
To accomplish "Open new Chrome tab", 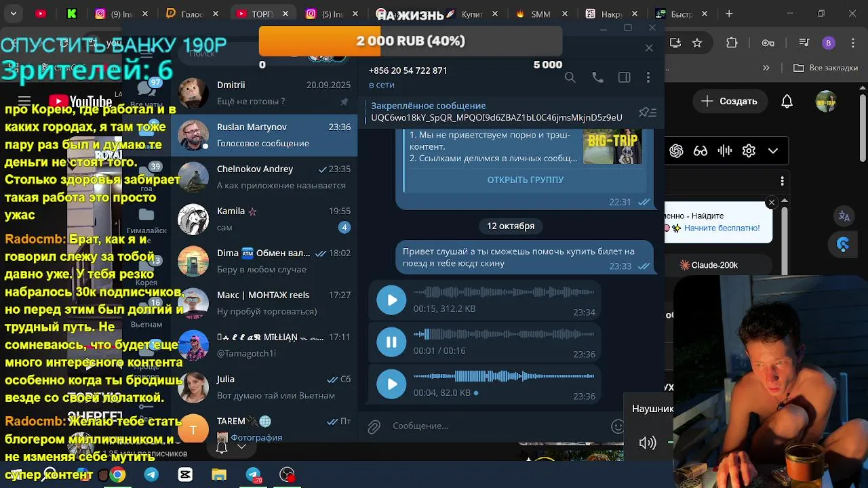I will (729, 14).
